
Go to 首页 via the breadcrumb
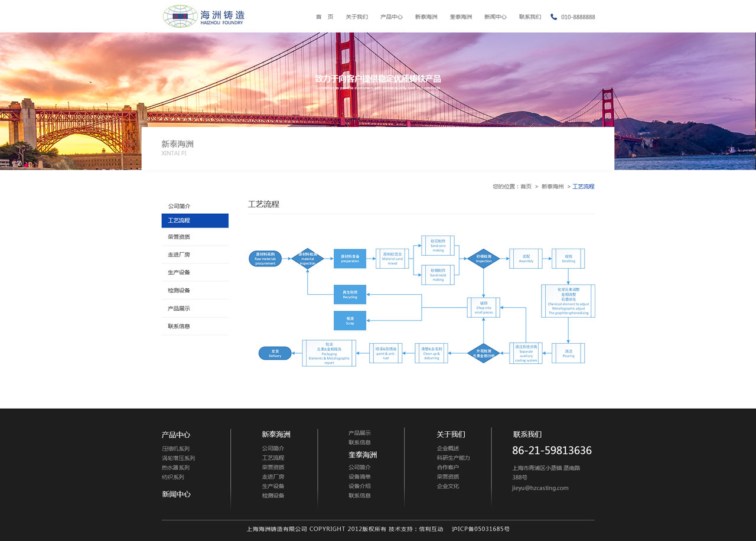pyautogui.click(x=526, y=187)
